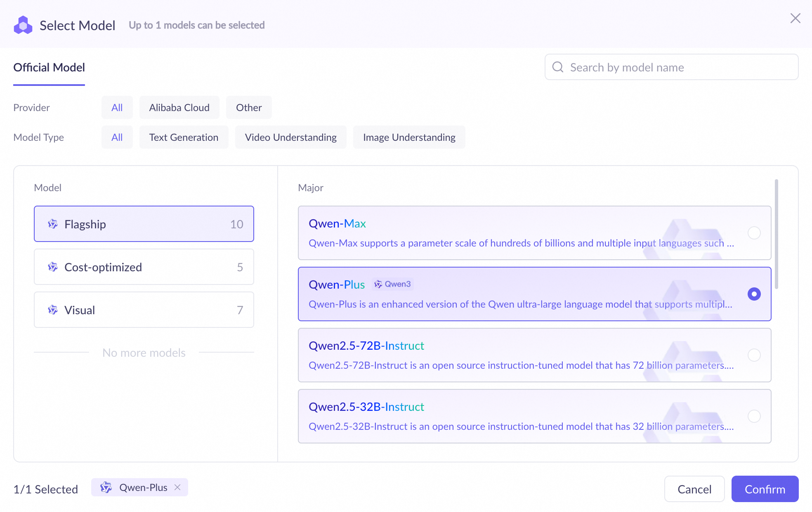The width and height of the screenshot is (812, 512).
Task: Click the Qwen icon beside Flagship
Action: [x=53, y=224]
